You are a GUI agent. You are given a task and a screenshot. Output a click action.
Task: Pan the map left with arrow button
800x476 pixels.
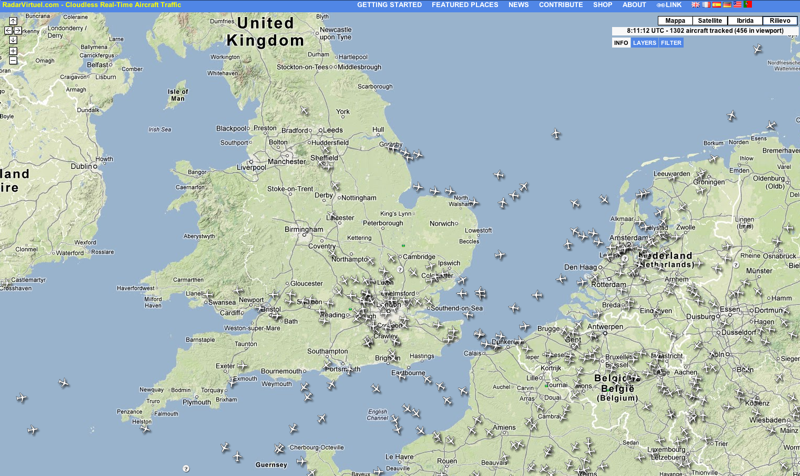(x=9, y=31)
